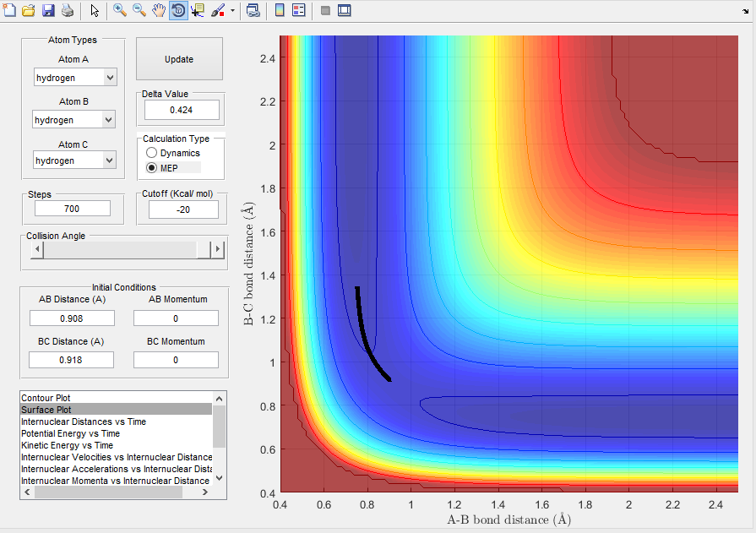Select the Dynamics calculation type
Viewport: 756px width, 533px height.
(x=152, y=153)
